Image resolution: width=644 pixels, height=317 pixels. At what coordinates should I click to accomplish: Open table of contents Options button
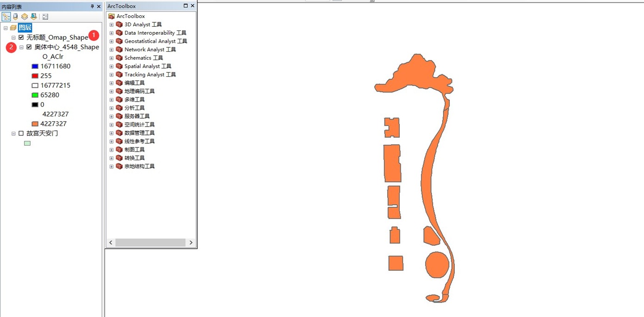45,17
